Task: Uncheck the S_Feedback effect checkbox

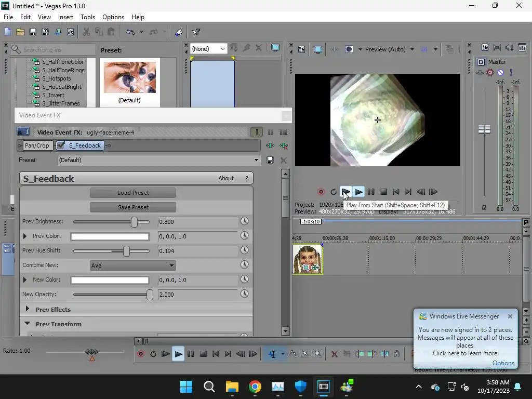Action: [x=61, y=145]
